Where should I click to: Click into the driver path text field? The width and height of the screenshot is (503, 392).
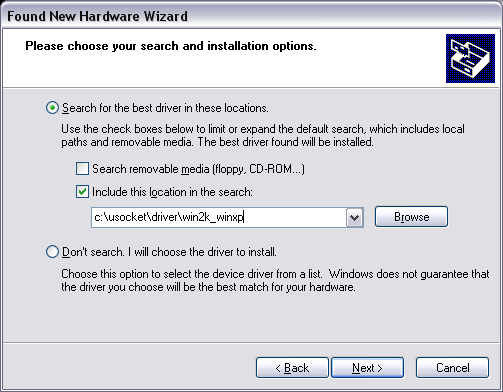click(x=219, y=218)
